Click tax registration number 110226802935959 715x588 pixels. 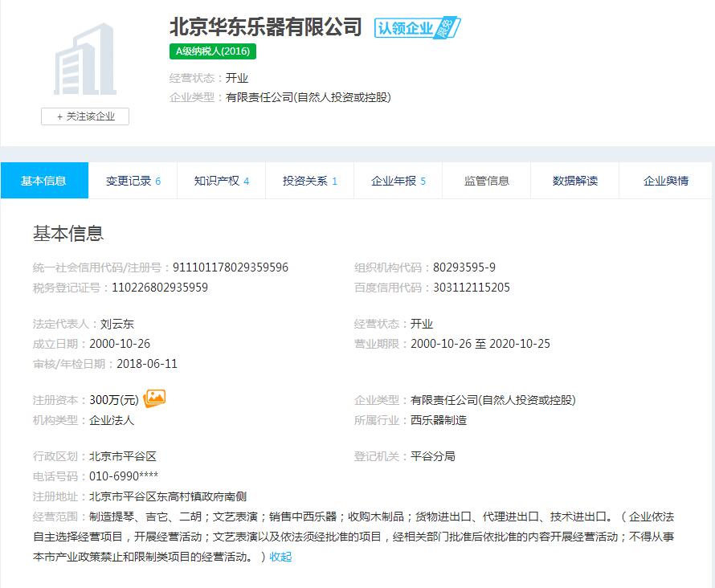160,288
